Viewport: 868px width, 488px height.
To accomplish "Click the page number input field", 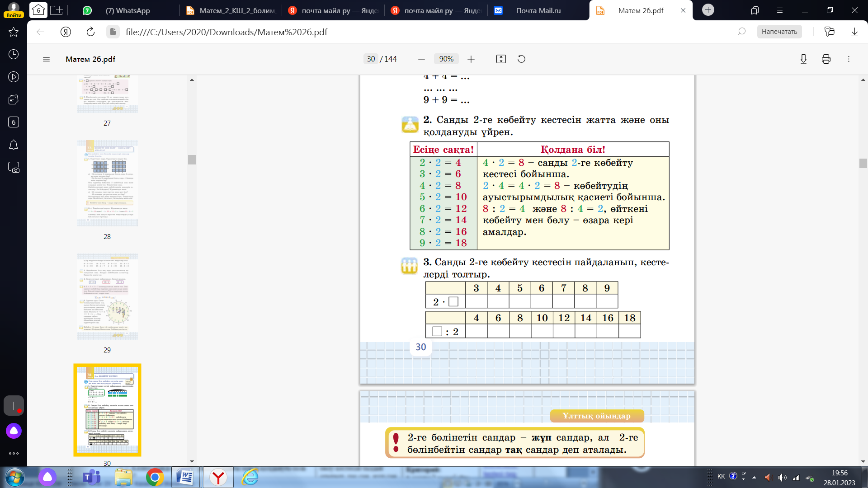I will pyautogui.click(x=371, y=59).
